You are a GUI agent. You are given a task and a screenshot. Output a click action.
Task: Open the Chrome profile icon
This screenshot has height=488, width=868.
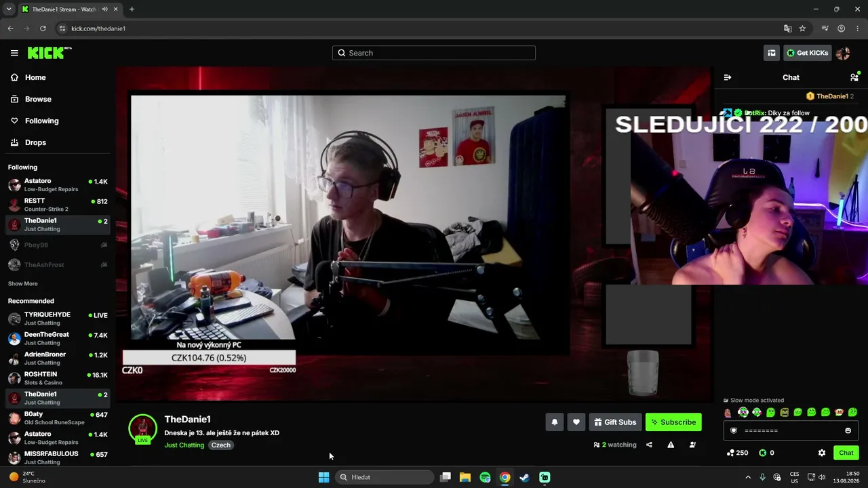point(841,28)
